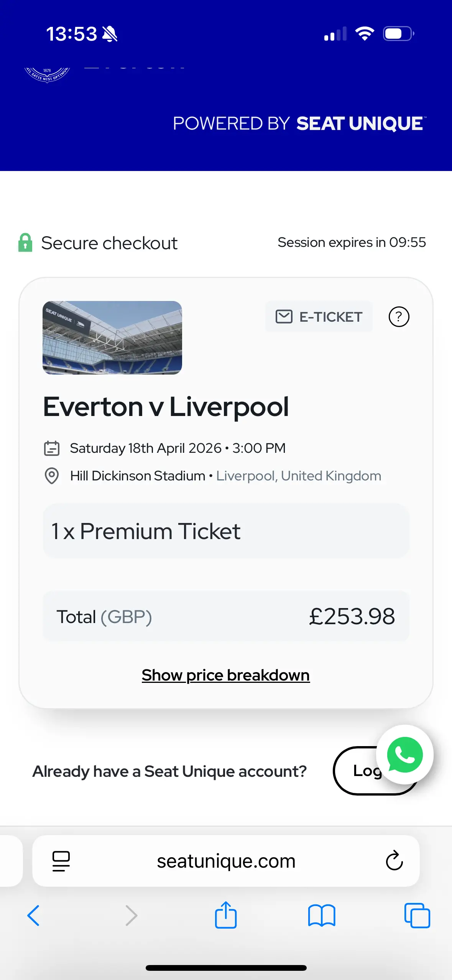Tap the Safari forward arrow
452x980 pixels.
pos(131,915)
